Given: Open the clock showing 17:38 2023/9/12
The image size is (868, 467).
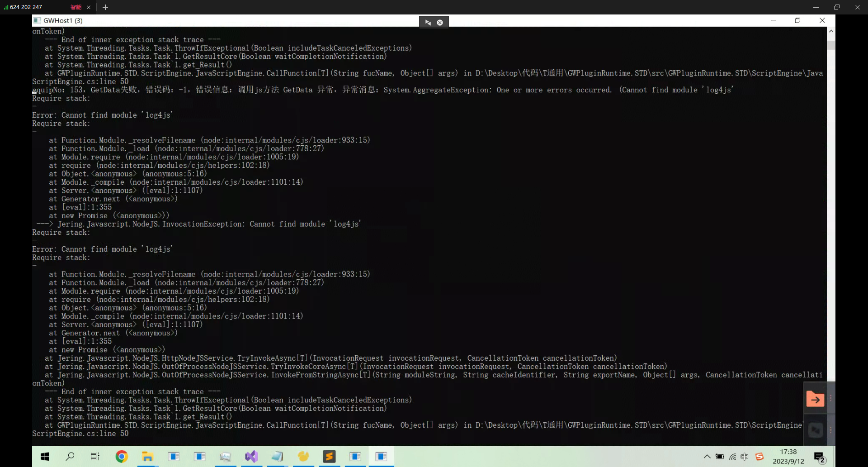Looking at the screenshot, I should tap(788, 457).
